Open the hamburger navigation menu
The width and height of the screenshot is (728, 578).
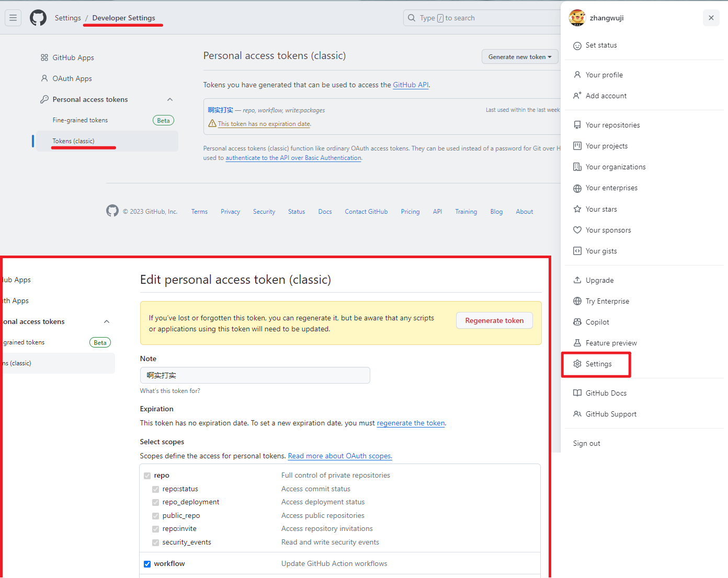[x=13, y=18]
